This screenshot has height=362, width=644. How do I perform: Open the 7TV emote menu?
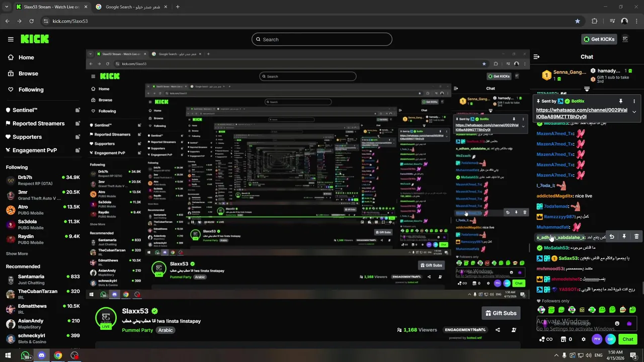point(597,339)
